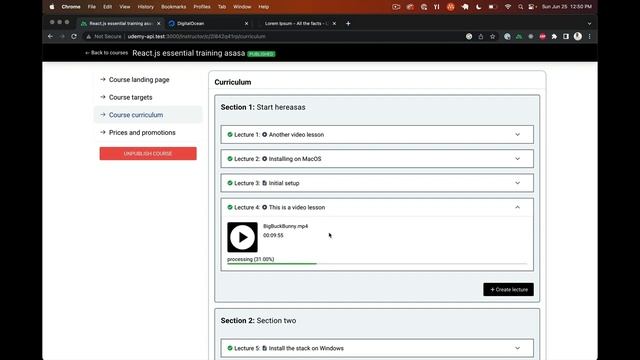Click the Wi-Fi icon in menu bar
640x360 pixels.
[508, 7]
